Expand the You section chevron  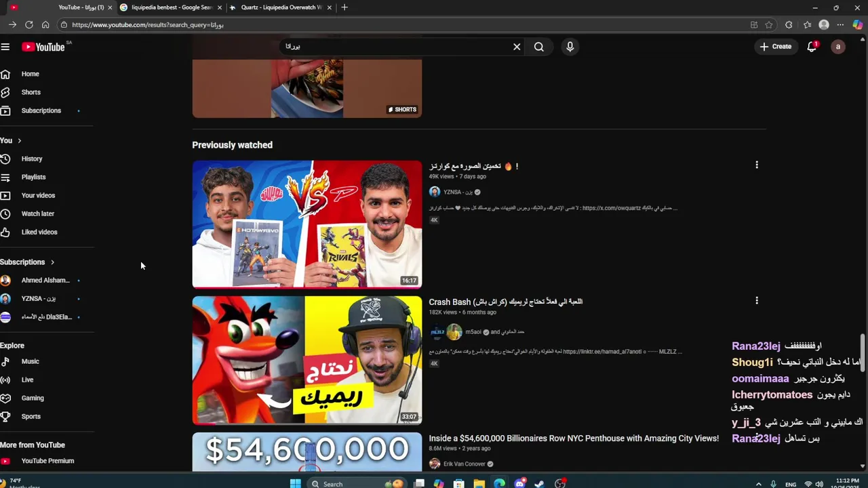pos(19,140)
